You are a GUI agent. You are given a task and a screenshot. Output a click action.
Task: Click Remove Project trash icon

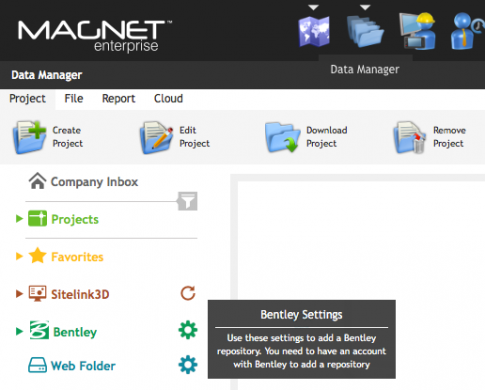click(410, 137)
